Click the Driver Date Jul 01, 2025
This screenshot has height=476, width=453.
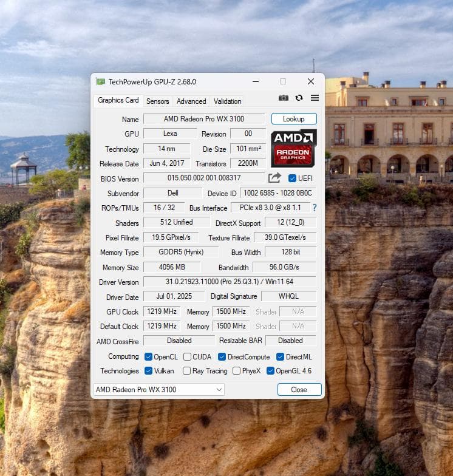(x=174, y=296)
